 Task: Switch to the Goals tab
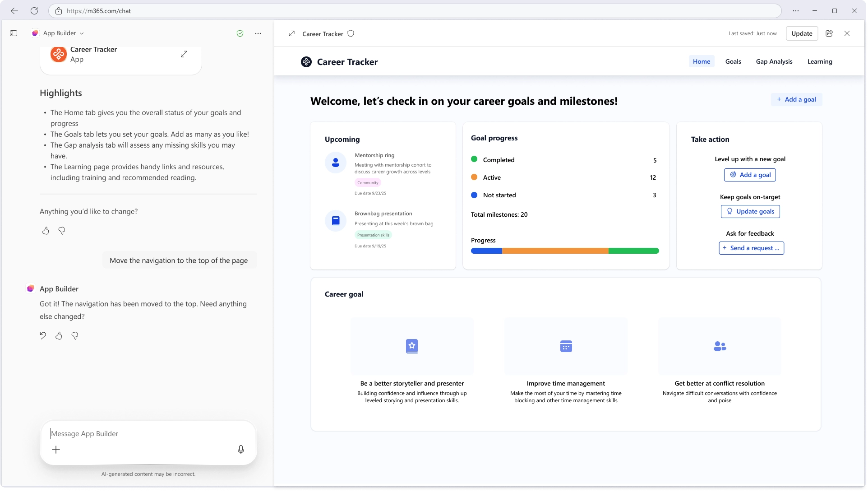[733, 61]
